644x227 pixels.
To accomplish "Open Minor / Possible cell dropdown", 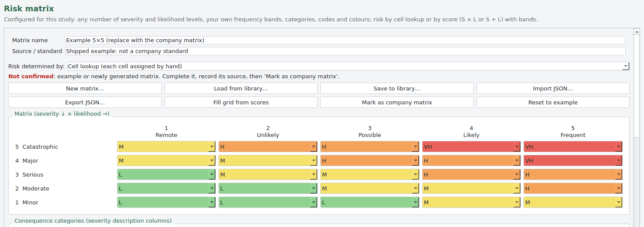I will click(x=369, y=202).
